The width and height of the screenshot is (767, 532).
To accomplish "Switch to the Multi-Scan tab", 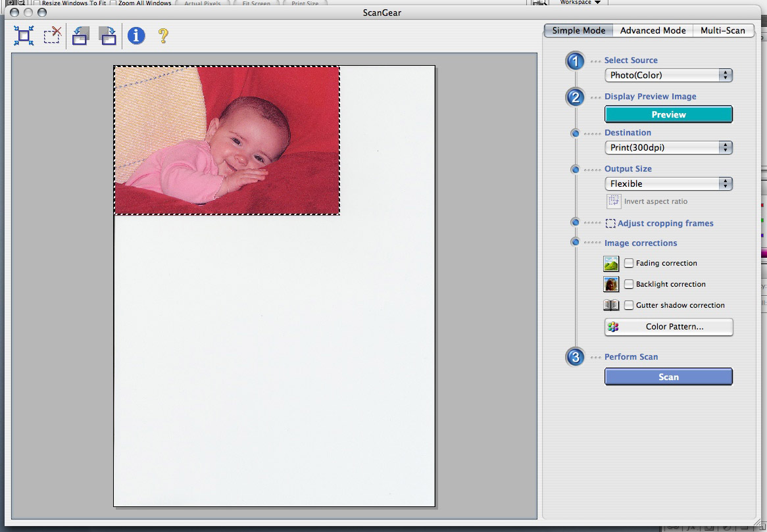I will click(x=722, y=30).
